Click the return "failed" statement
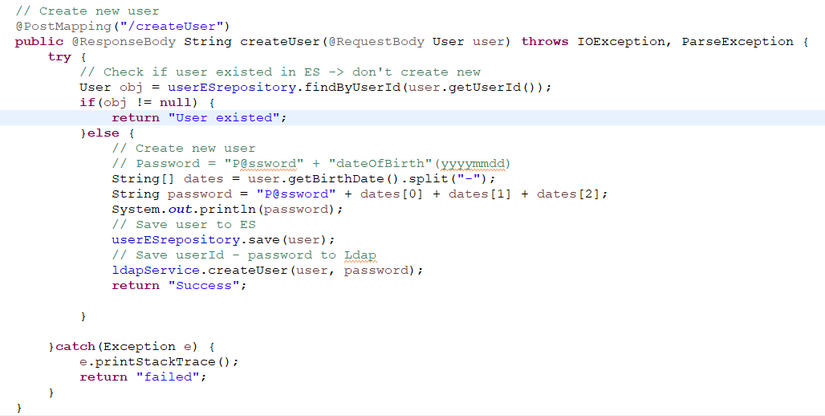 point(143,377)
